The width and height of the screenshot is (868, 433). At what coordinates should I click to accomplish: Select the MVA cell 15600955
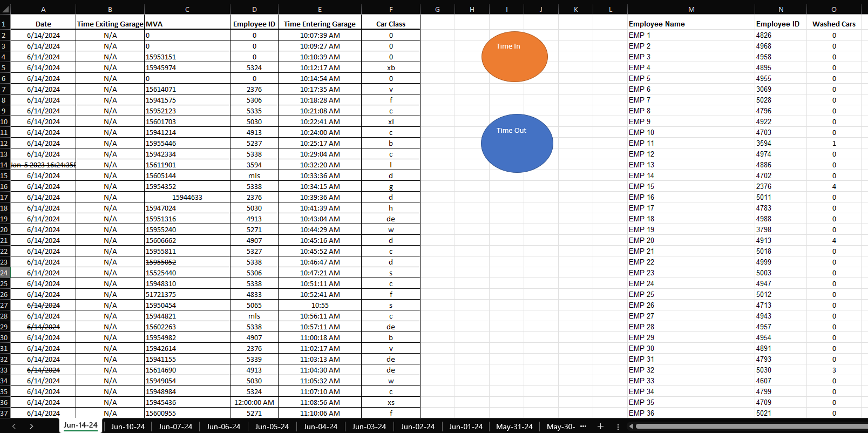tap(187, 413)
